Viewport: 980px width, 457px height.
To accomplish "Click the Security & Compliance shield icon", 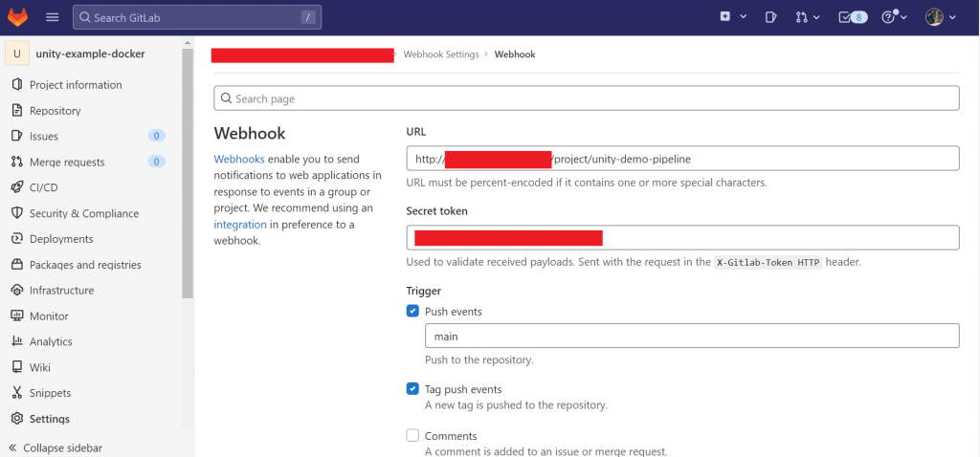I will coord(17,213).
